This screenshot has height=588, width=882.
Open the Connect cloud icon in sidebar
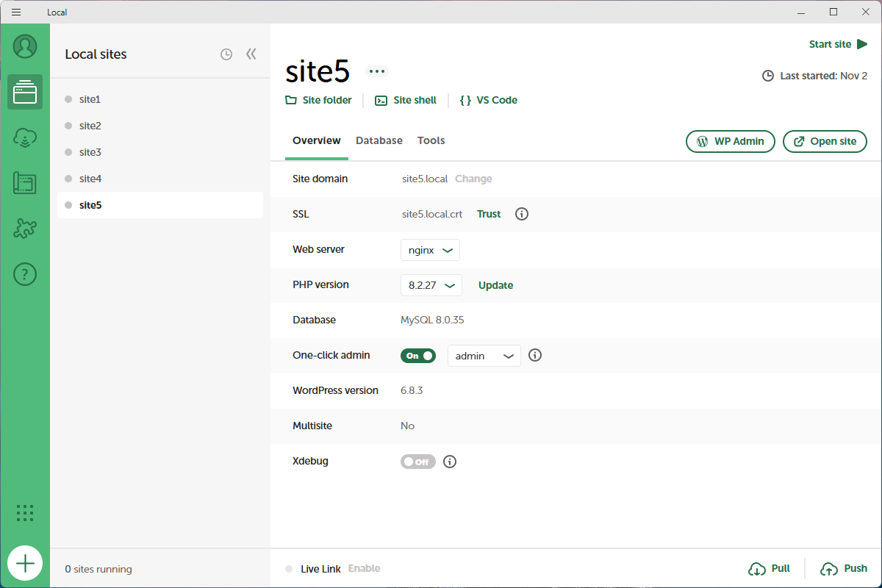[25, 137]
